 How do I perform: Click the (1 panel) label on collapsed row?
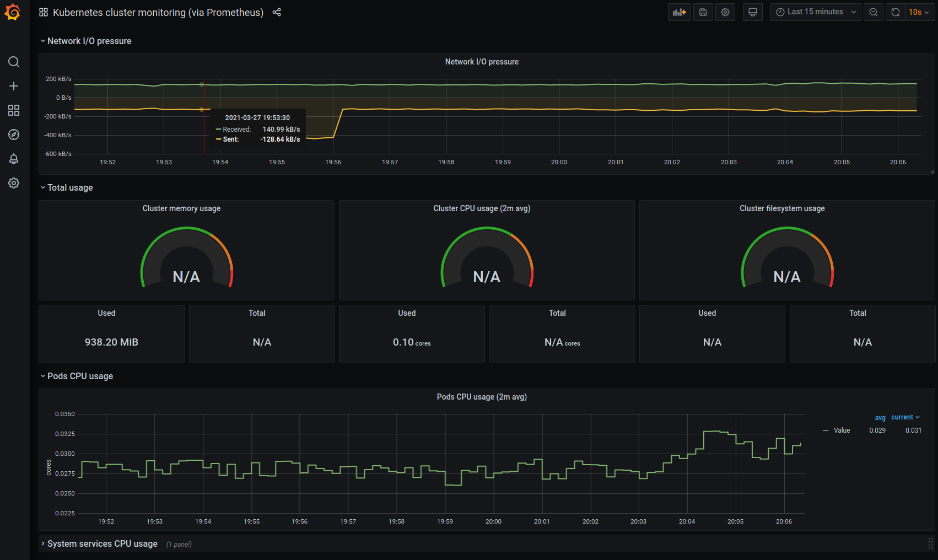[179, 545]
